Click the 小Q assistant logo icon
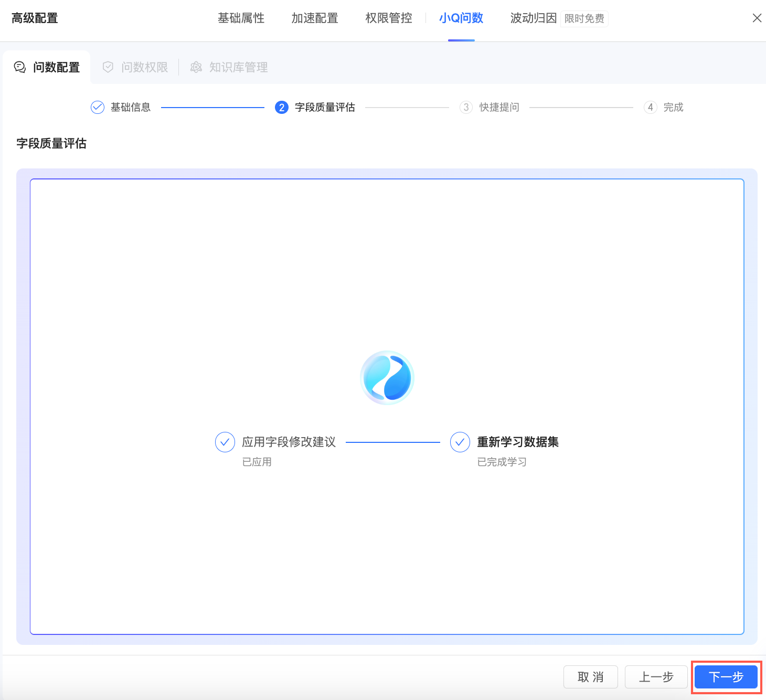 click(x=387, y=378)
